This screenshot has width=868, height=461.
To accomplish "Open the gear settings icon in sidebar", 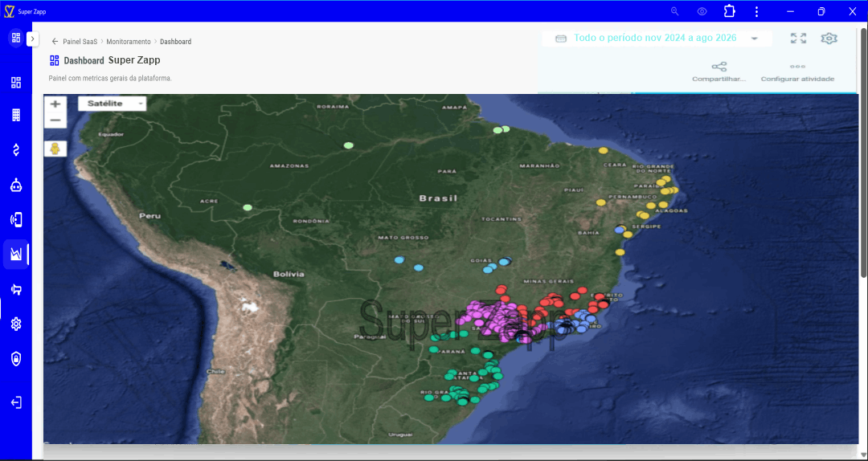I will point(16,324).
